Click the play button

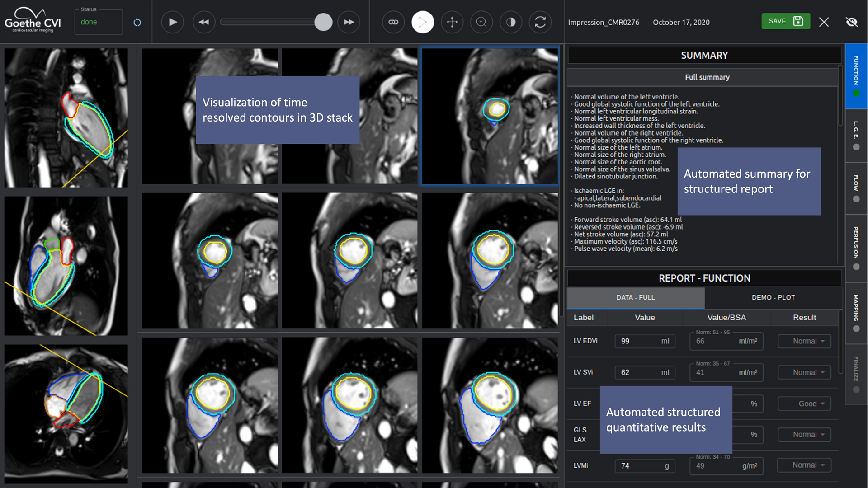[172, 22]
